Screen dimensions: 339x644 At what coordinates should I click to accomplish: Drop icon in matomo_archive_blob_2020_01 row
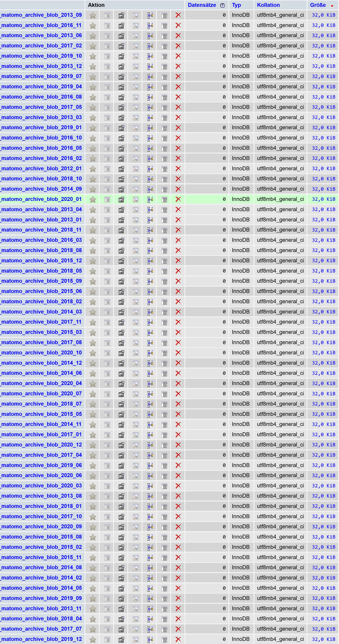tap(178, 199)
